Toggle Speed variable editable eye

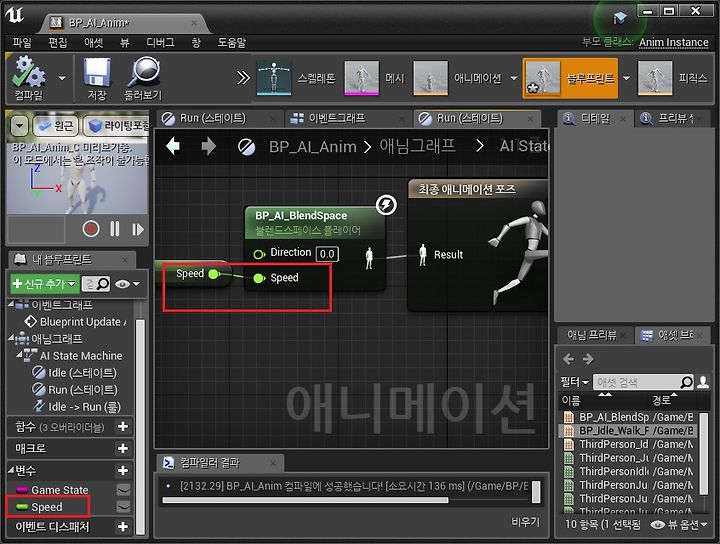[123, 507]
